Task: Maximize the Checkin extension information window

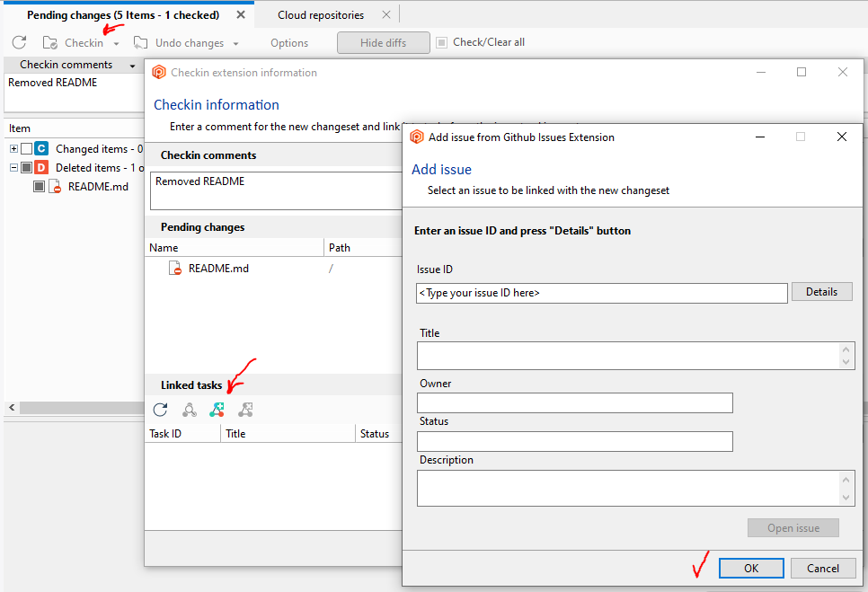Action: click(802, 72)
